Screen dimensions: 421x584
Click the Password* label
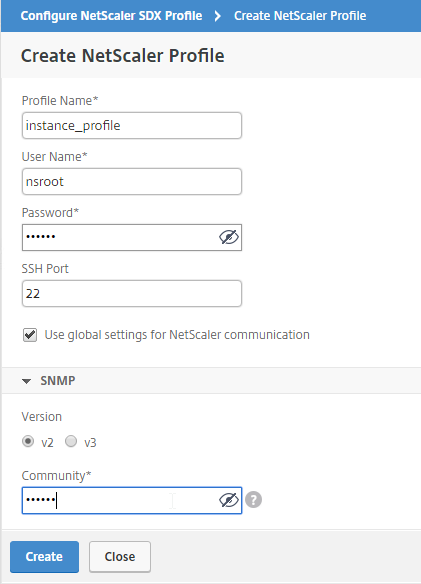coord(50,213)
